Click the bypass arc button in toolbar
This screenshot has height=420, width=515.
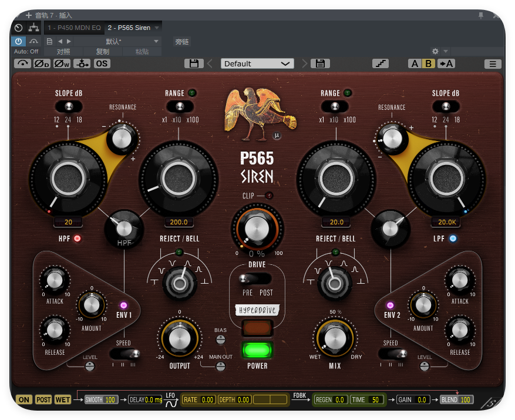tap(22, 63)
